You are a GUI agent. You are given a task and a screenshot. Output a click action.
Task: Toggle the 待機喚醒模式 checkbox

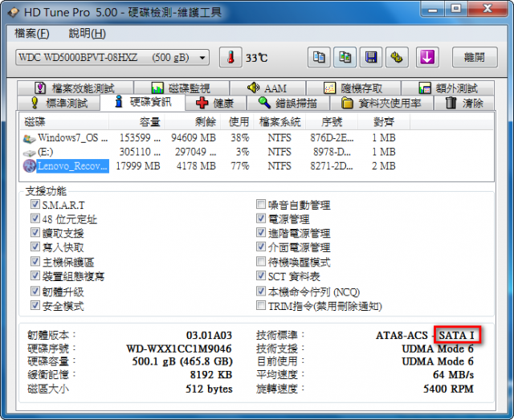[x=261, y=261]
